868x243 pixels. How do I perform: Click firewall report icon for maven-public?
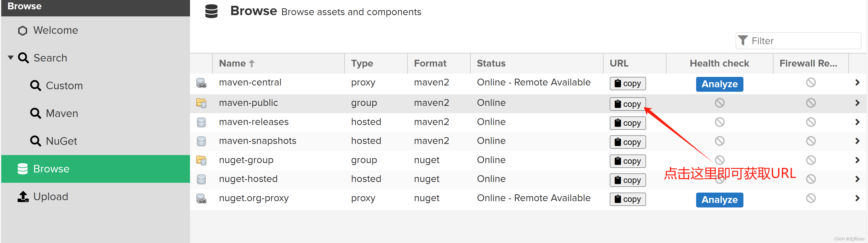pos(811,103)
